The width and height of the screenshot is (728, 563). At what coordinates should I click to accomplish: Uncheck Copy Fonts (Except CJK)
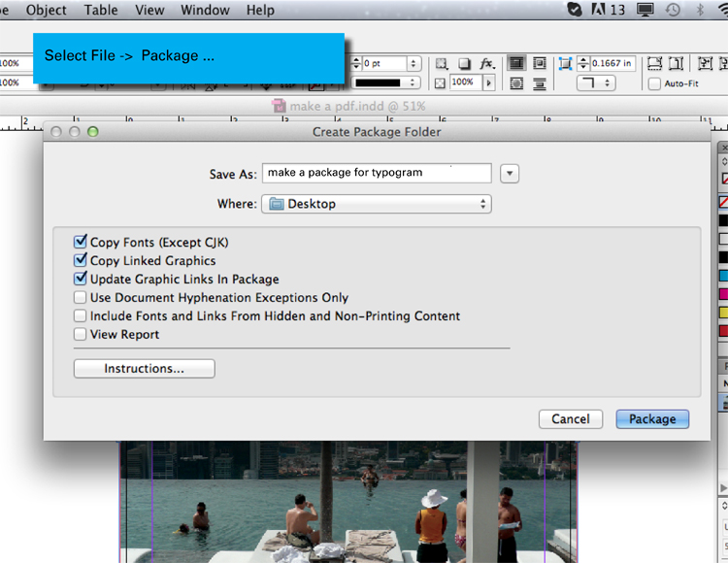coord(81,242)
